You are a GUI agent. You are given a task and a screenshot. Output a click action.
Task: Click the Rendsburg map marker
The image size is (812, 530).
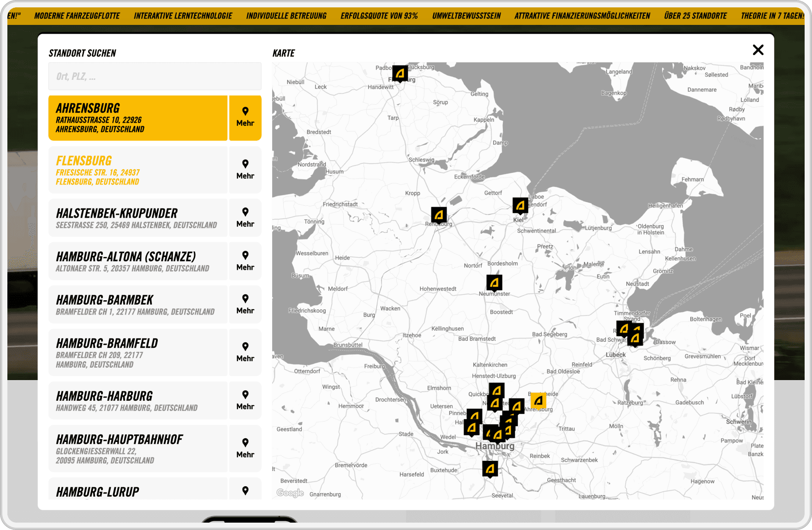tap(439, 215)
